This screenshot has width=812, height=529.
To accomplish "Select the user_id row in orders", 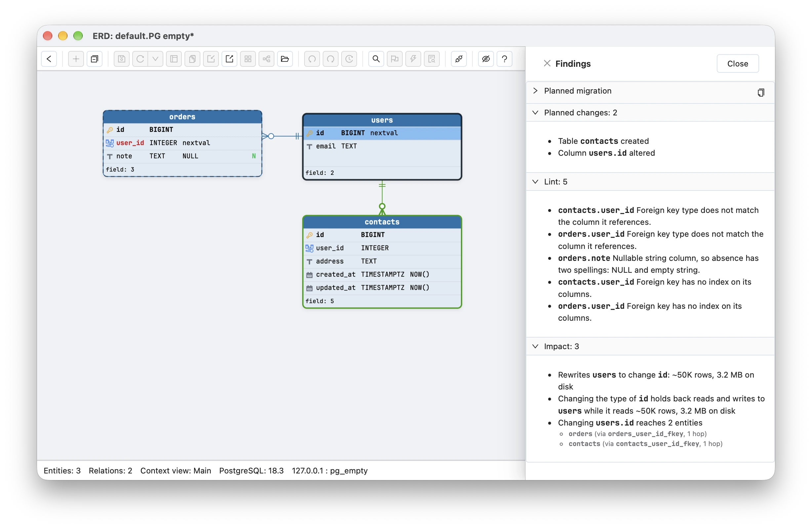I will pyautogui.click(x=183, y=143).
